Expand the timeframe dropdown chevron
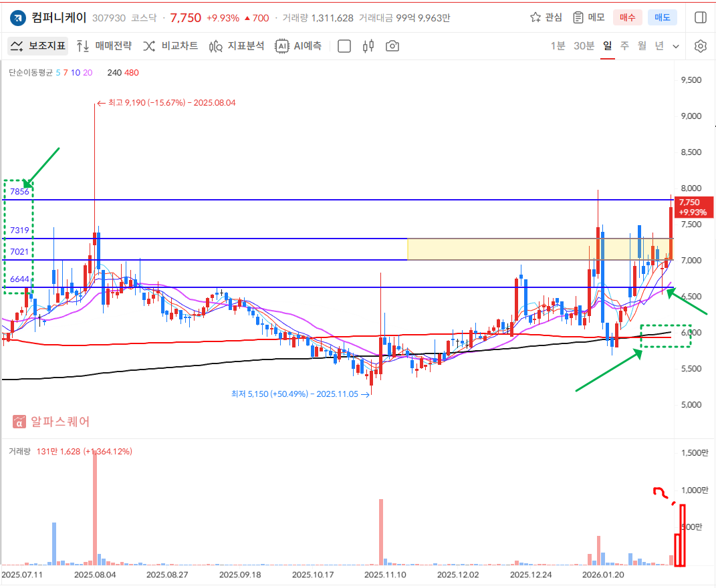The width and height of the screenshot is (716, 588). [x=676, y=46]
